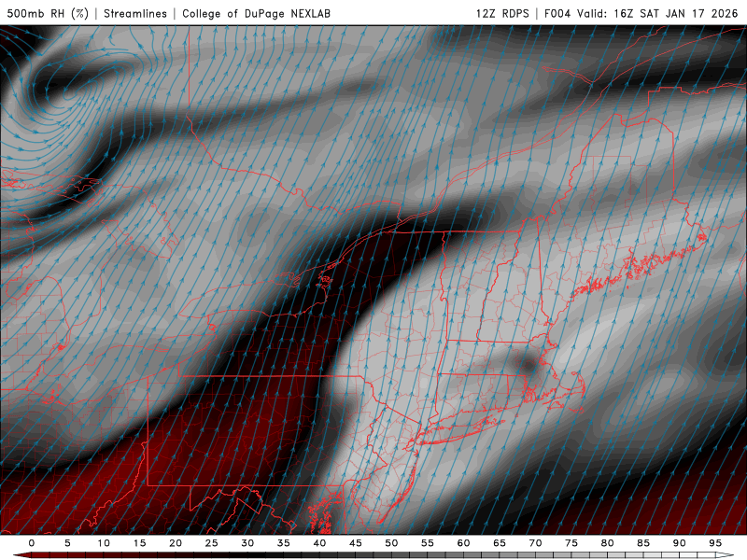Click the '40' value on the color scale
This screenshot has height=560, width=747.
[319, 543]
